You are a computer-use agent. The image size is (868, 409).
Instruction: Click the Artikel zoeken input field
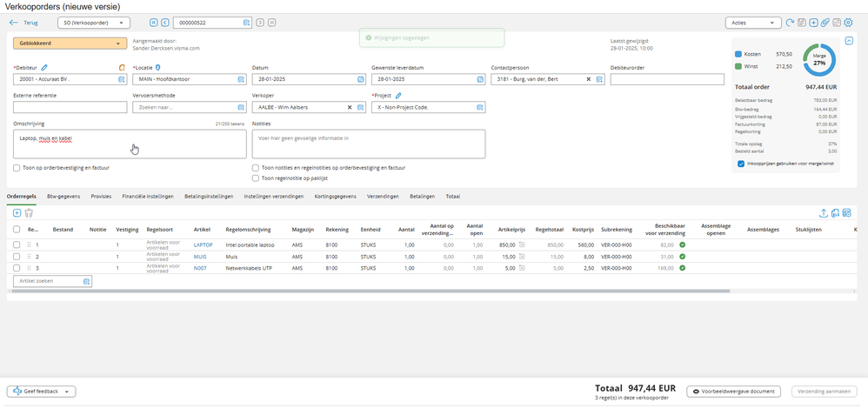52,282
